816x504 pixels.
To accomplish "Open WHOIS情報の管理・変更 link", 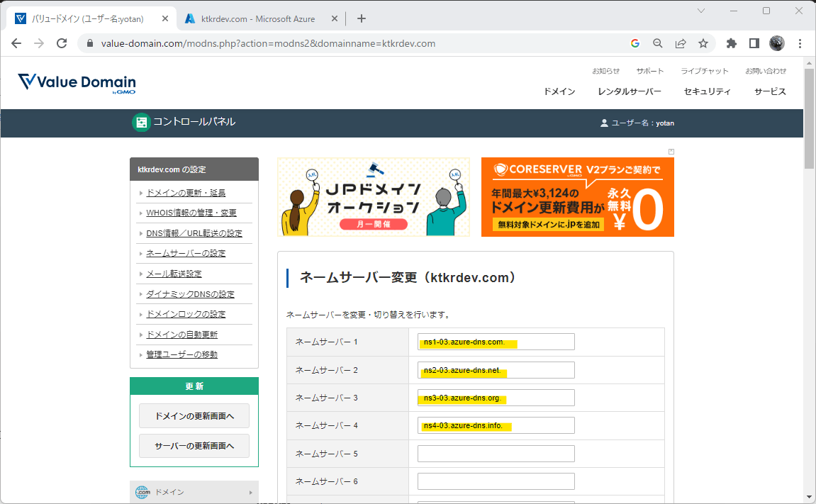I will pyautogui.click(x=191, y=213).
